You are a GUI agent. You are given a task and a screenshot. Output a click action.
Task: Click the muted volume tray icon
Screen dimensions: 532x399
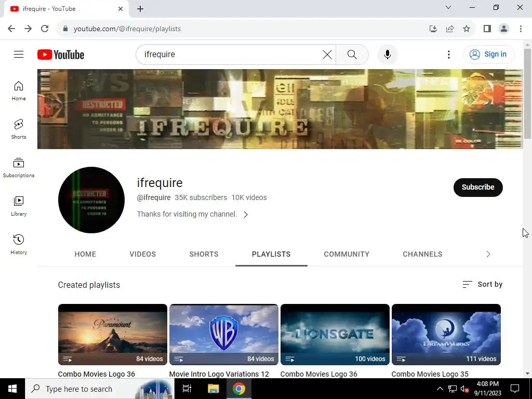464,389
